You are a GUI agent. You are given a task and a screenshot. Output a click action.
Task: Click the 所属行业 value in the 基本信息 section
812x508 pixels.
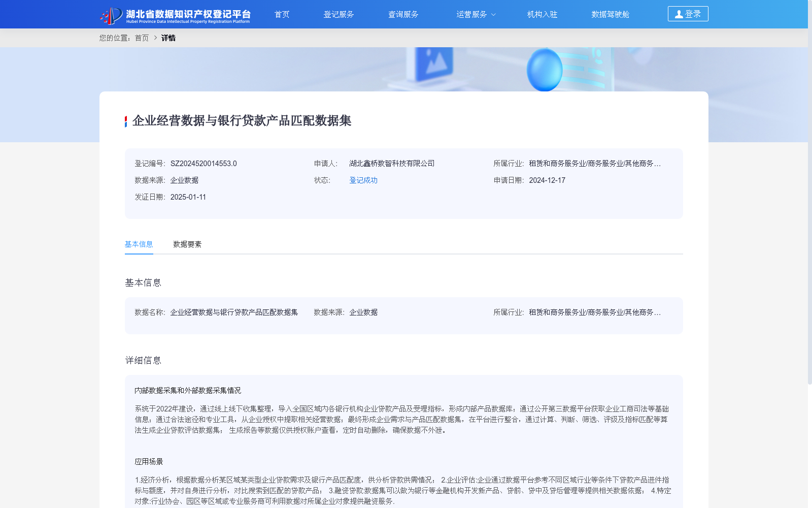[595, 312]
